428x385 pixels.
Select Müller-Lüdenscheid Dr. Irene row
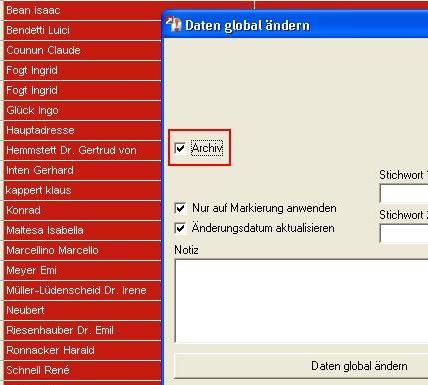click(82, 290)
